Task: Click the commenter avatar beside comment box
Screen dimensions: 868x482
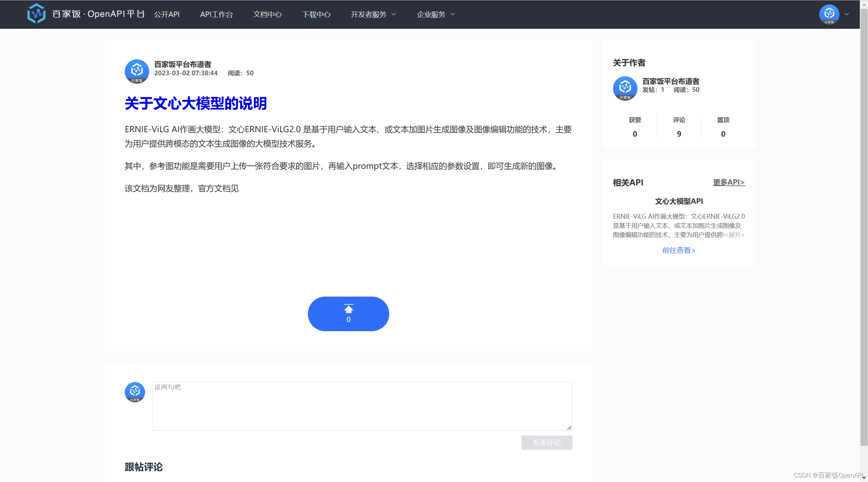Action: pos(135,392)
